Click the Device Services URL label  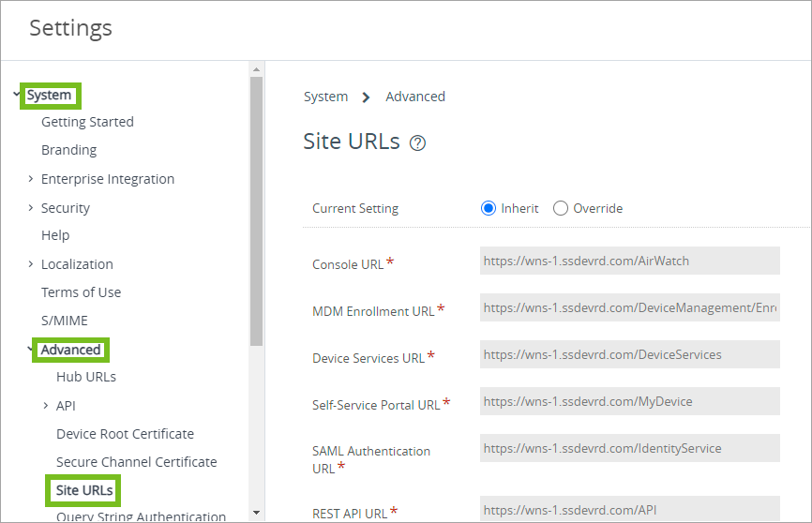[368, 358]
